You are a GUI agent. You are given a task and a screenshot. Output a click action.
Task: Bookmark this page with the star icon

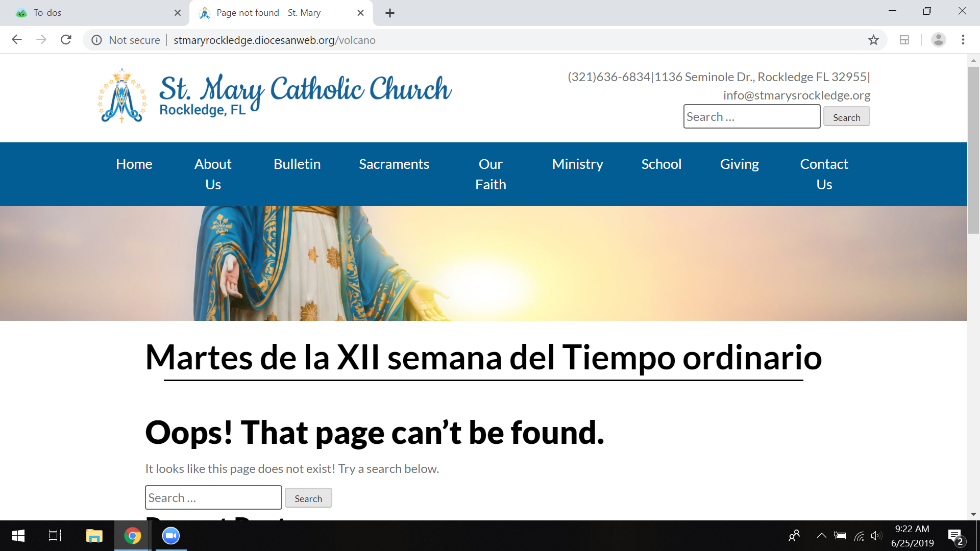pos(873,40)
